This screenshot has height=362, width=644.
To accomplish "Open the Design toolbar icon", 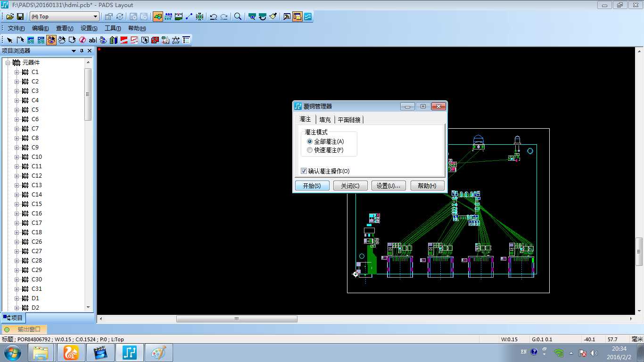I will 168,16.
